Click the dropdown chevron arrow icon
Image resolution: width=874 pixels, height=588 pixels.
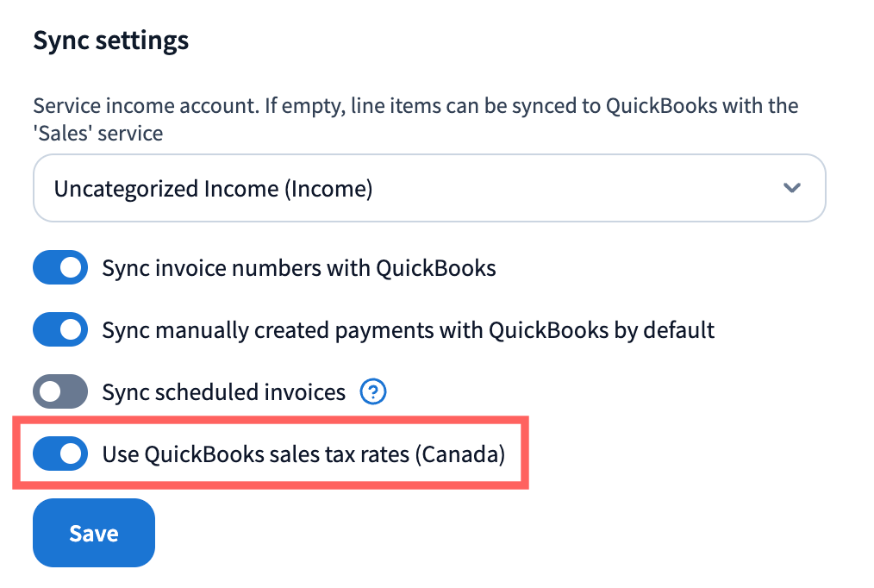[x=792, y=188]
